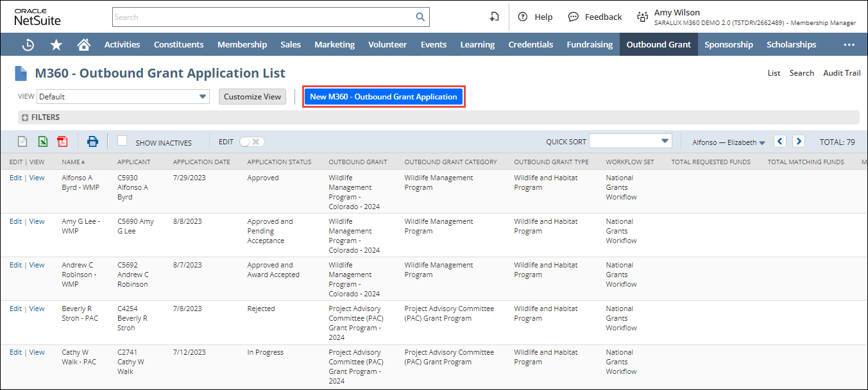Open the Help icon

pos(523,17)
